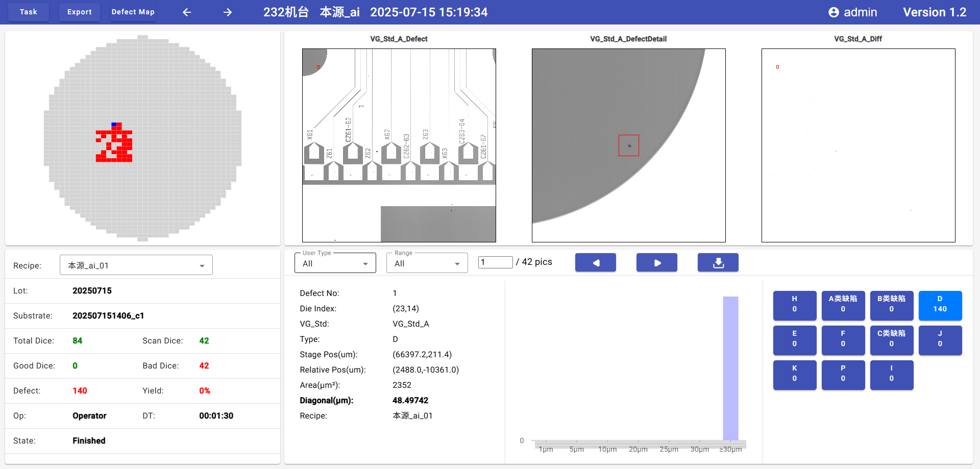Screen dimensions: 980x469
Task: Click the forward arrow in header
Action: point(228,12)
